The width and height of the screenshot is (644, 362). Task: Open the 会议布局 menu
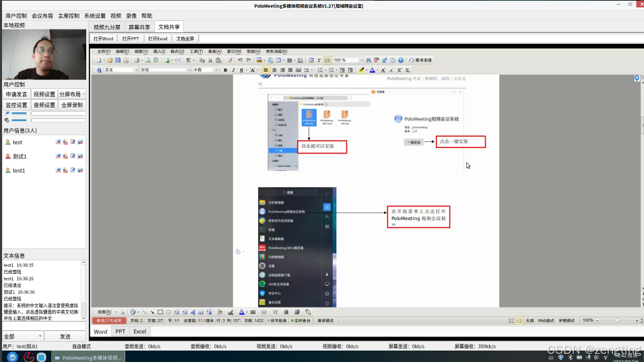(x=42, y=15)
